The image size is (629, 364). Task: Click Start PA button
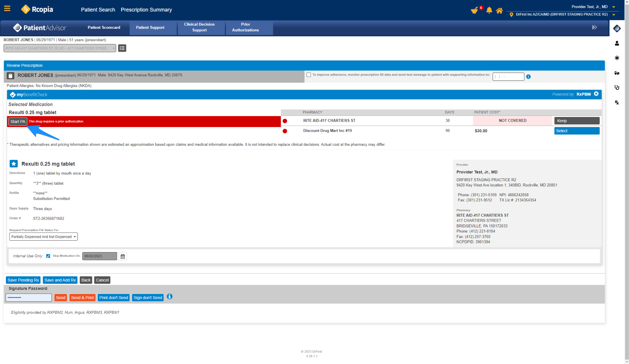click(x=18, y=122)
